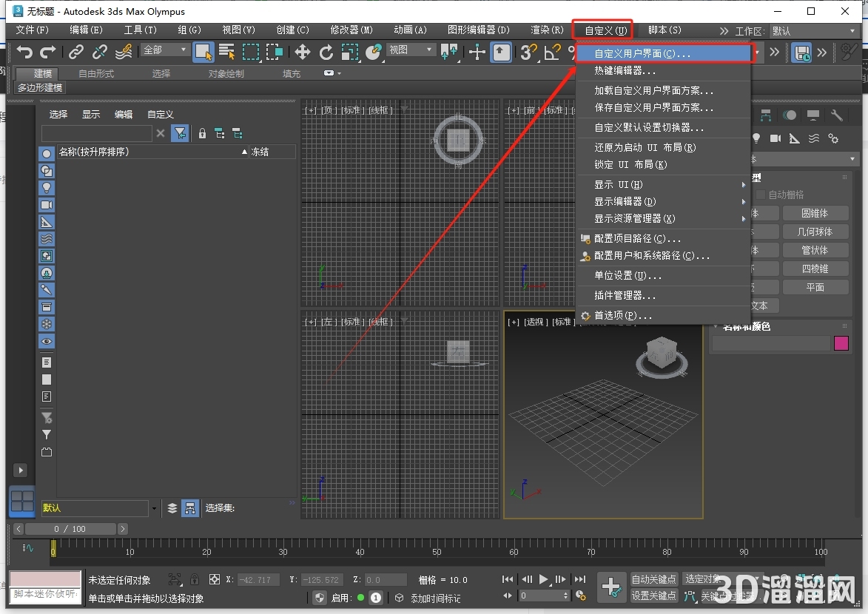Click the Undo arrow icon

pyautogui.click(x=24, y=52)
